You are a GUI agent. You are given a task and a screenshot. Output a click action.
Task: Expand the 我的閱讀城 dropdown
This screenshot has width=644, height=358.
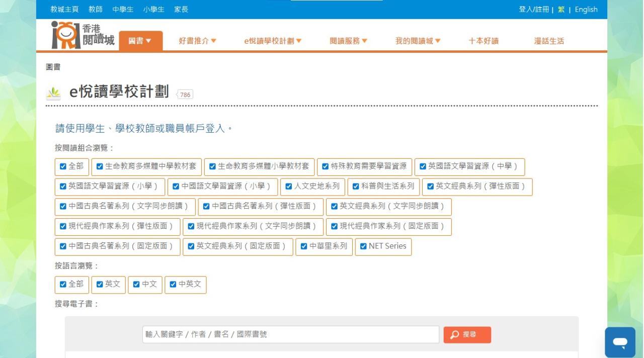[x=418, y=41]
